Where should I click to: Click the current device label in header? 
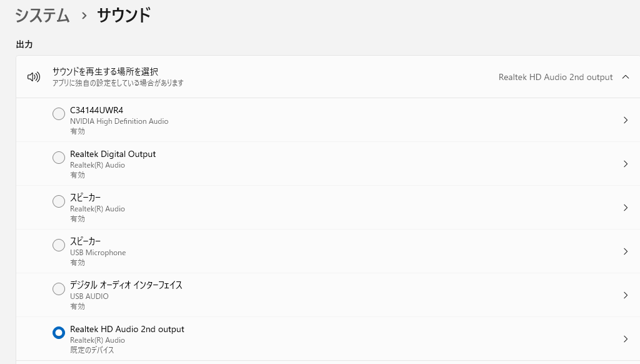click(x=556, y=77)
